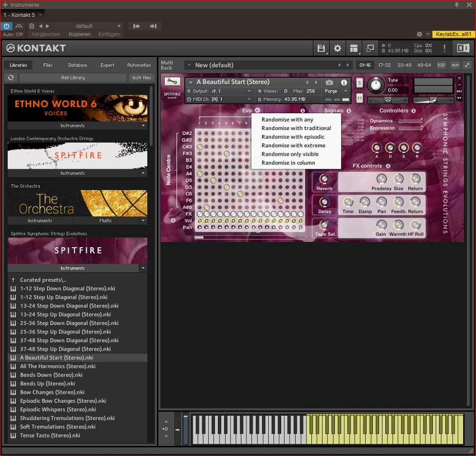Viewport: 476px width, 456px height.
Task: Refresh the libraries list
Action: tap(11, 77)
